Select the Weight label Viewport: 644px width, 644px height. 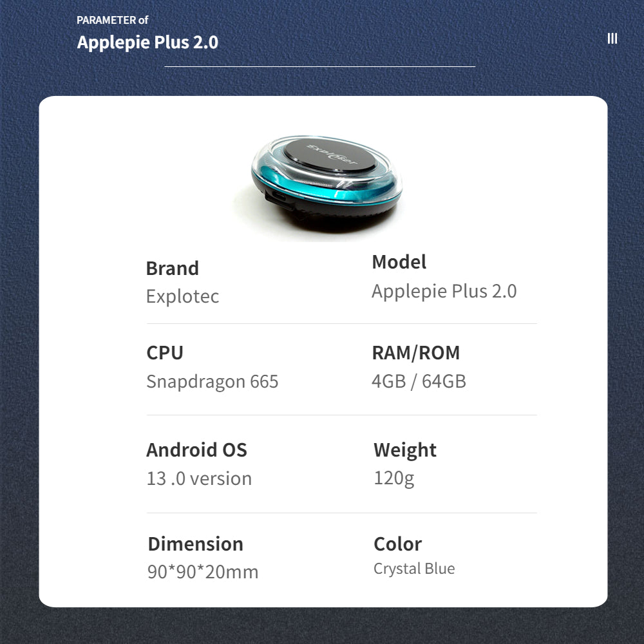pyautogui.click(x=405, y=451)
